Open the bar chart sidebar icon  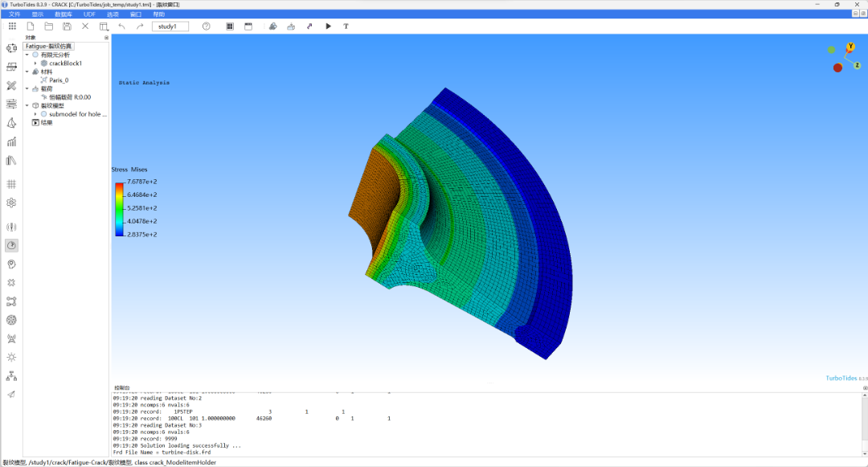click(x=11, y=141)
